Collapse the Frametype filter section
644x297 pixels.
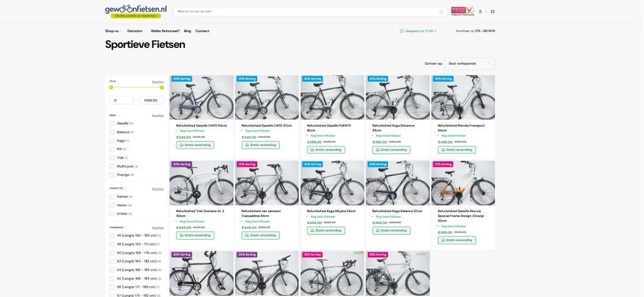[118, 189]
